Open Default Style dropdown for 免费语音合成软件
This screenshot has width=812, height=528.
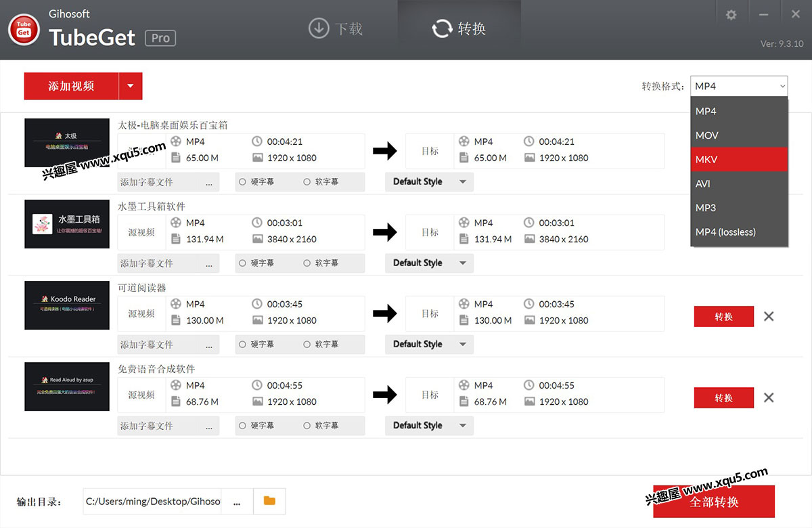pyautogui.click(x=429, y=425)
